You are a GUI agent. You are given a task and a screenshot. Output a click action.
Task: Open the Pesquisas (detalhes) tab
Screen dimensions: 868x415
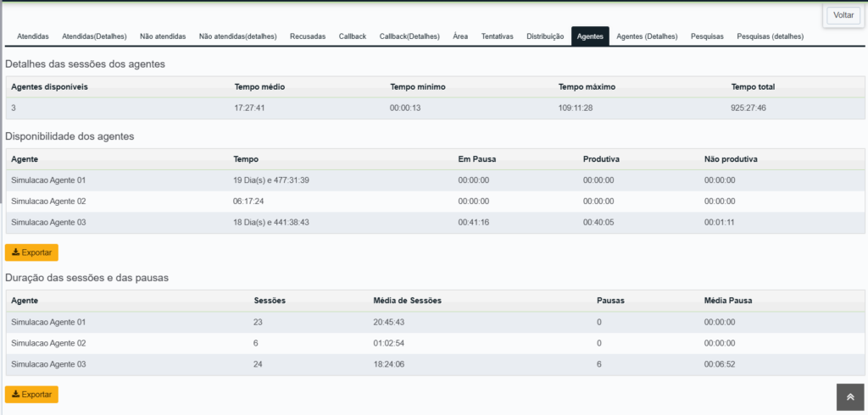tap(770, 36)
